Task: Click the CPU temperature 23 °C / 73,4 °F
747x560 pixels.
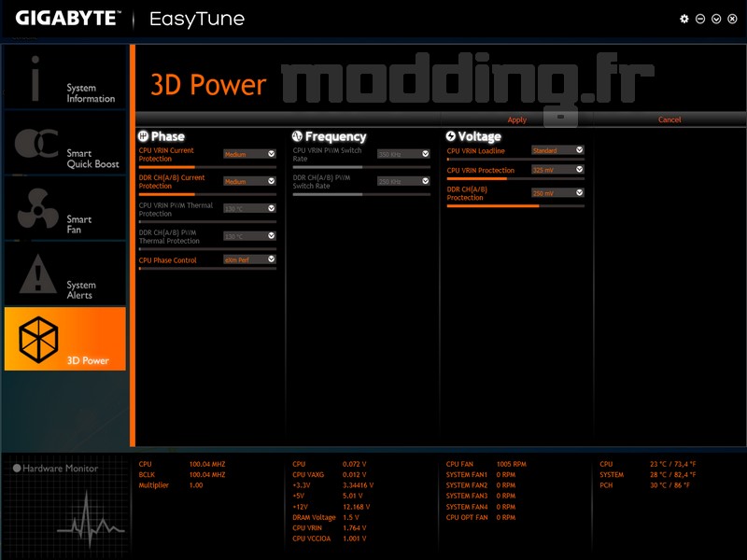Action: [648, 464]
